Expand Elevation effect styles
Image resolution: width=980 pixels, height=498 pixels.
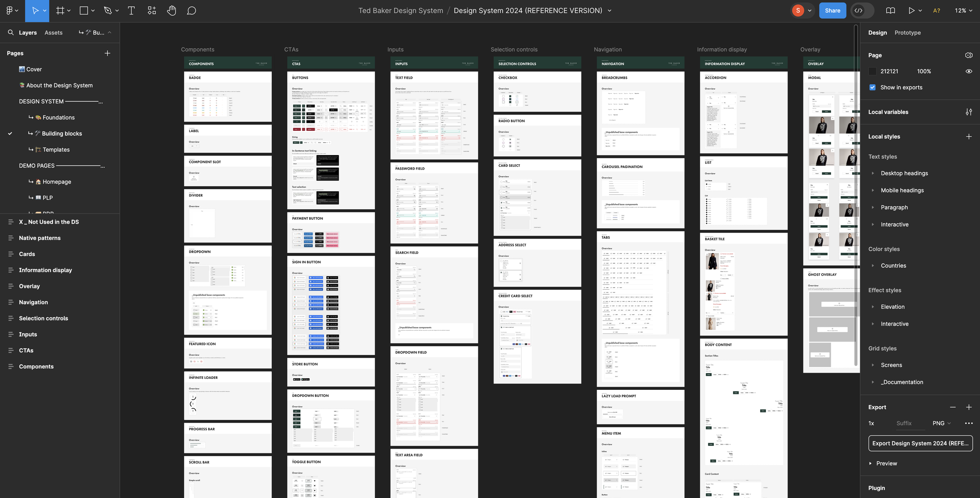click(873, 307)
